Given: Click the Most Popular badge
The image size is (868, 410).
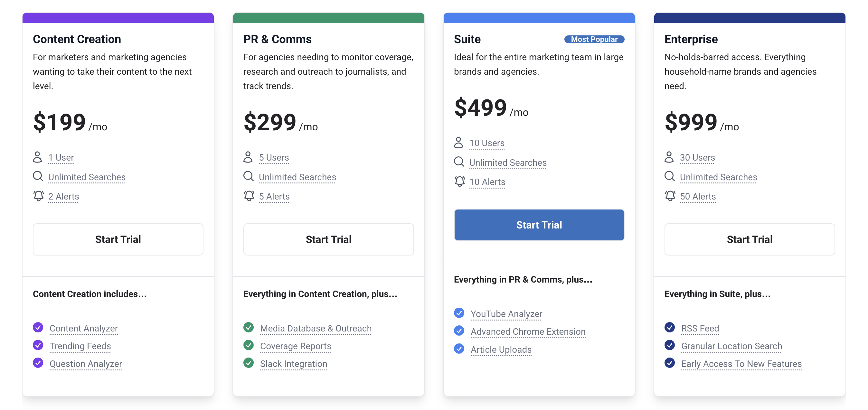Looking at the screenshot, I should (x=594, y=39).
